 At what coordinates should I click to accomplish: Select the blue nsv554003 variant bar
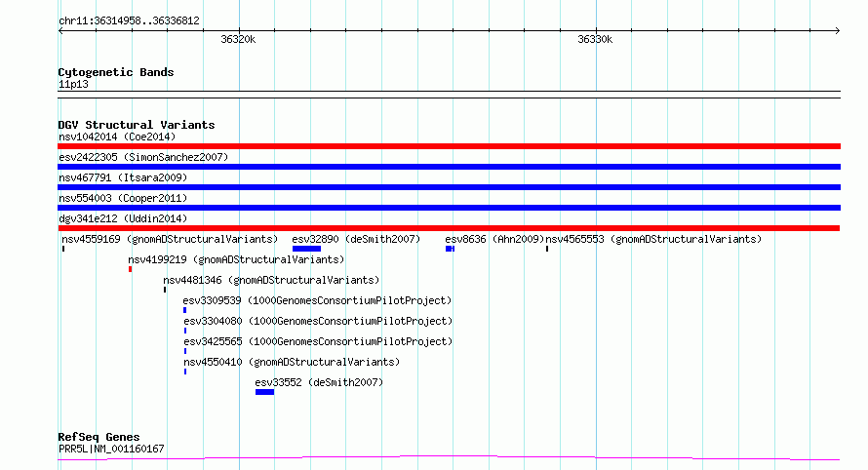tap(449, 208)
